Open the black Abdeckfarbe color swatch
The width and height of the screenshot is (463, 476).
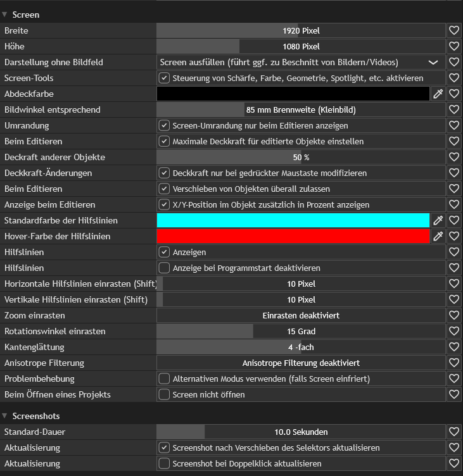pos(293,94)
